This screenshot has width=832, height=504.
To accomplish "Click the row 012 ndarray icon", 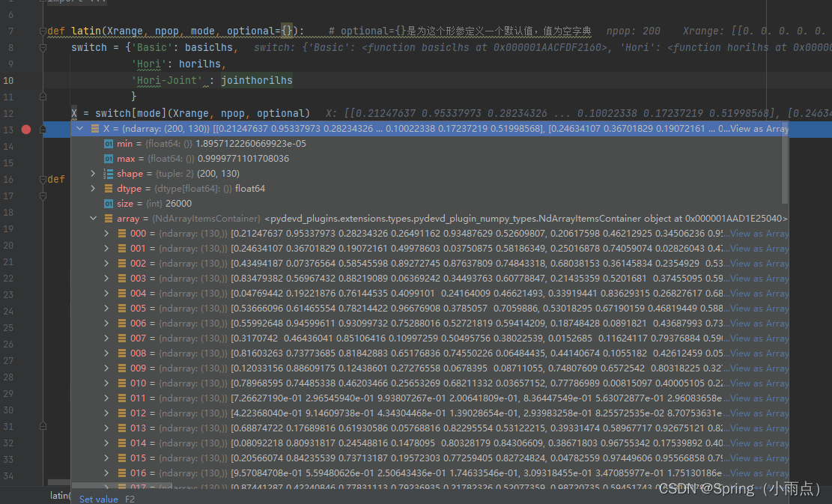I will (121, 413).
